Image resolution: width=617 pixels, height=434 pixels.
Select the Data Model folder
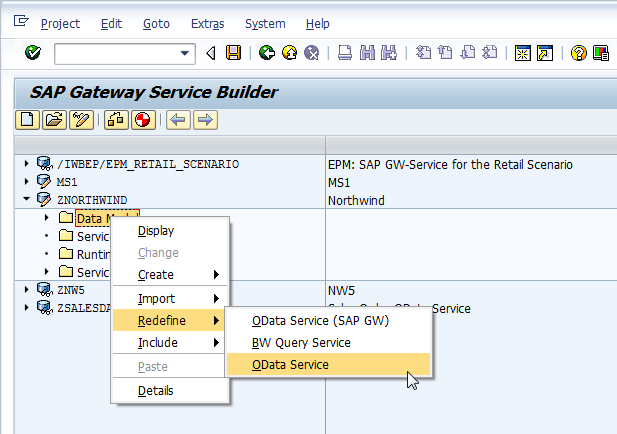tap(93, 218)
